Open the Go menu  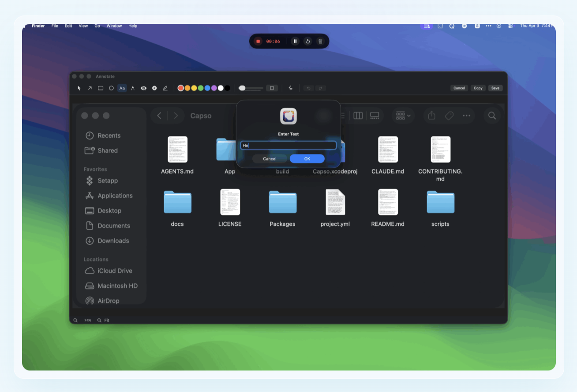click(x=97, y=26)
